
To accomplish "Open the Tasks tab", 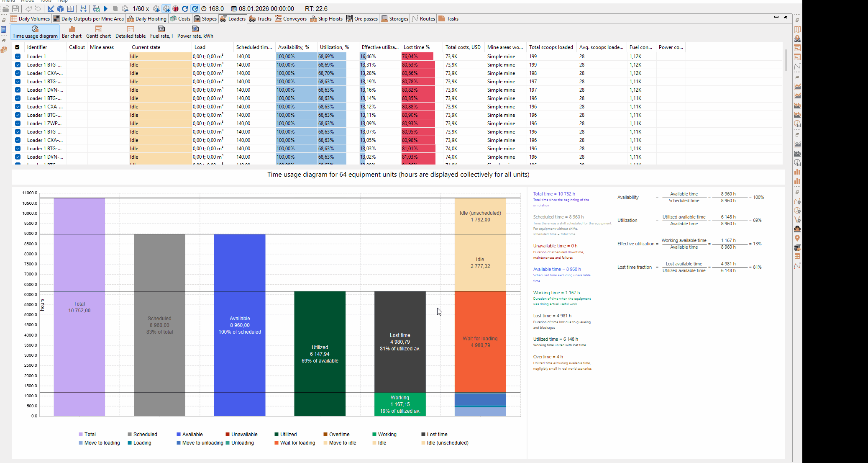I will pos(448,19).
